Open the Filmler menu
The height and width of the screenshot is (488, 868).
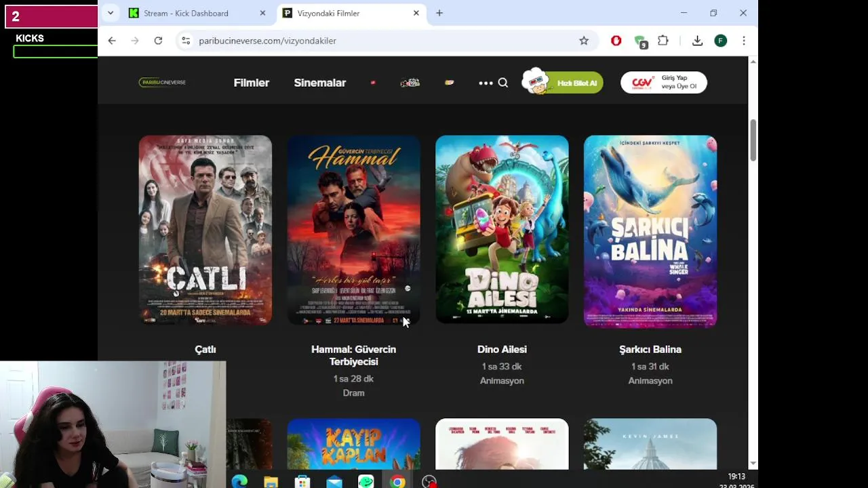click(x=252, y=83)
